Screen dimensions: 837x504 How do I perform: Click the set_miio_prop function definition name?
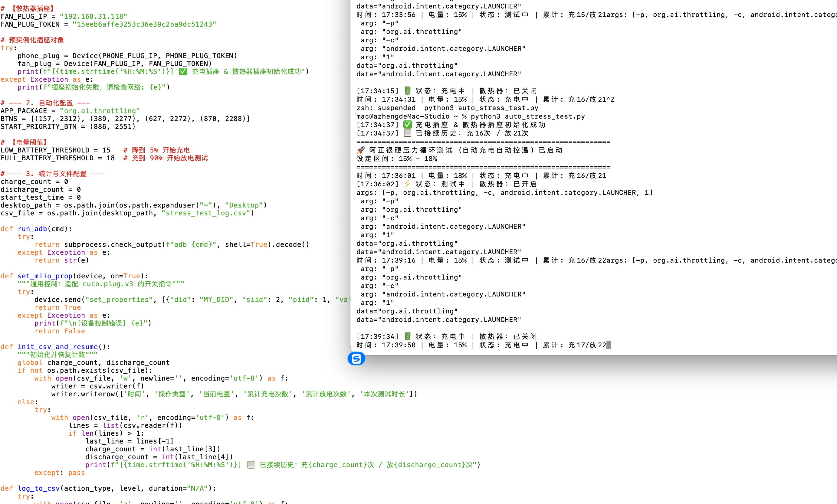[45, 276]
